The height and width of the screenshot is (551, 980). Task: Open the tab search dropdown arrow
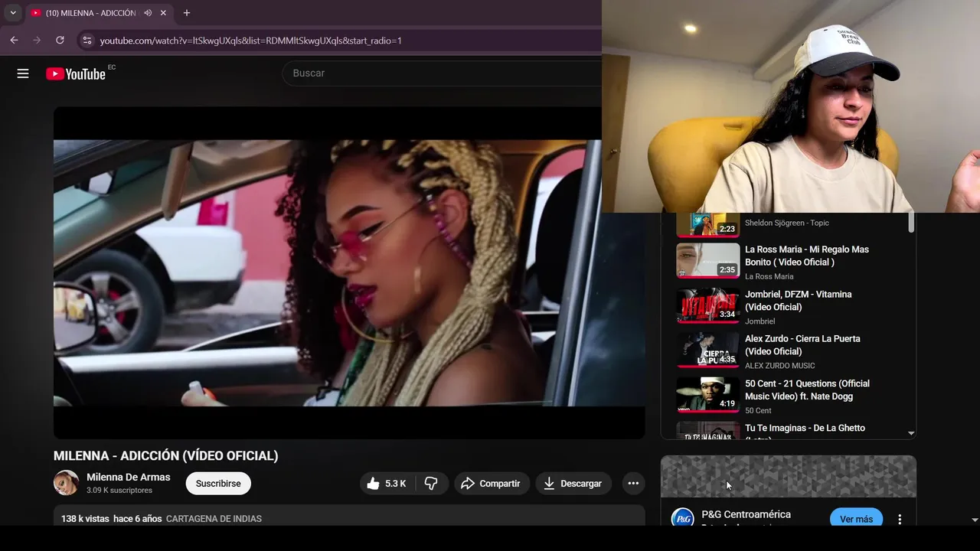tap(13, 13)
